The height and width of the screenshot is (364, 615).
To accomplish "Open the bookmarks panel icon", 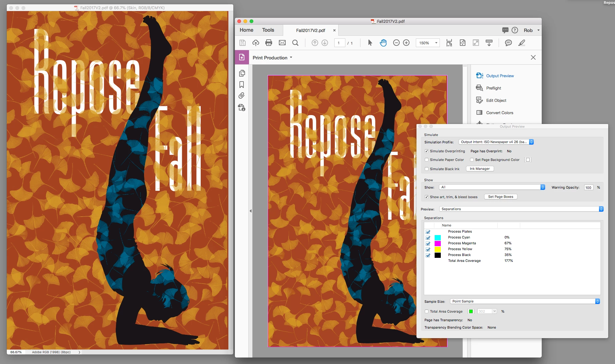I will coord(242,85).
